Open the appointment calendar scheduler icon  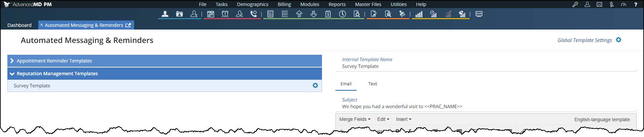point(211,14)
